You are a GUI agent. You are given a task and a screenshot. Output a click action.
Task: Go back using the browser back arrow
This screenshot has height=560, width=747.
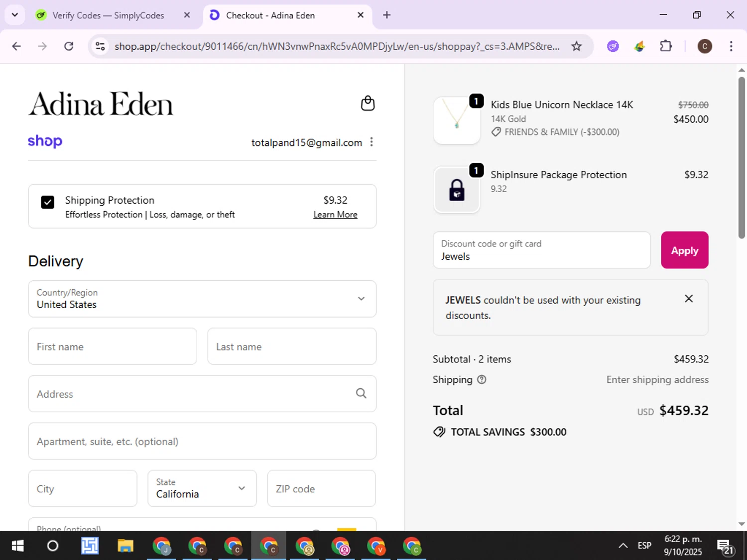16,46
